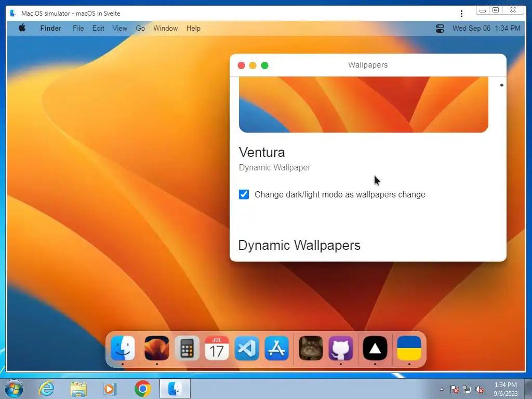Click the muted volume tray icon
Image resolution: width=532 pixels, height=399 pixels.
pos(480,389)
